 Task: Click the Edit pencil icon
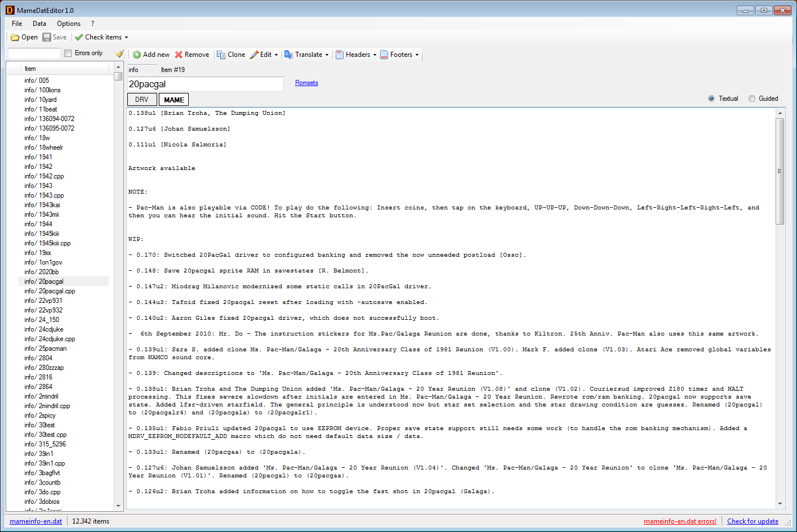click(254, 55)
